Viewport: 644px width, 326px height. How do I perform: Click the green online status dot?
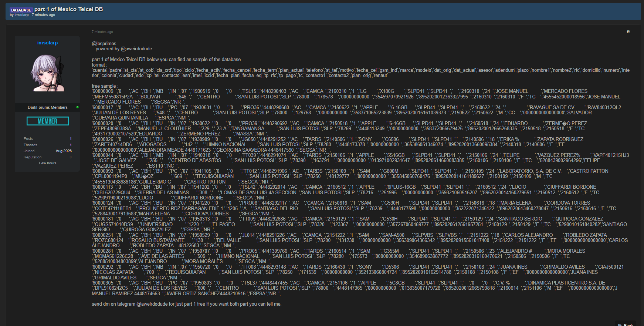point(77,107)
